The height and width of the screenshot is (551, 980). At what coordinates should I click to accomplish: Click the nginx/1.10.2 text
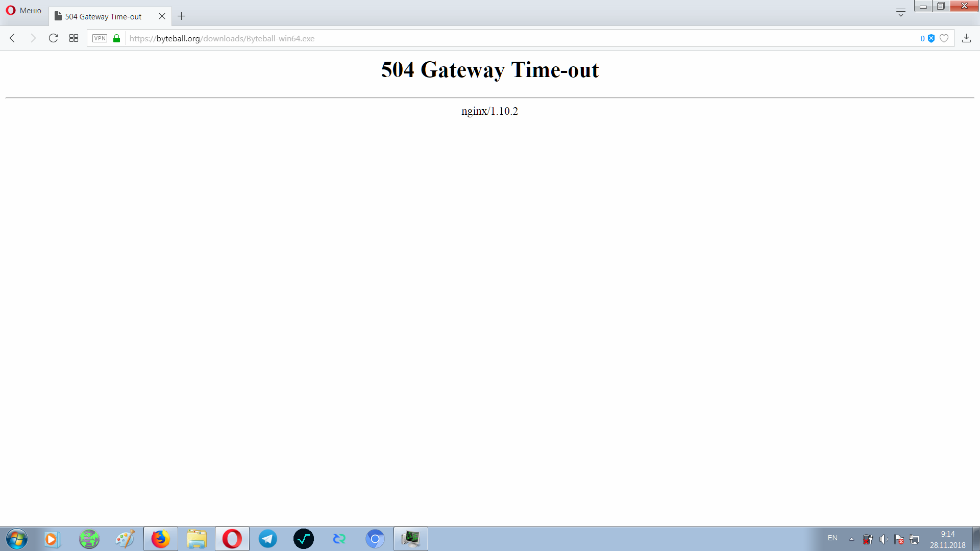[489, 111]
